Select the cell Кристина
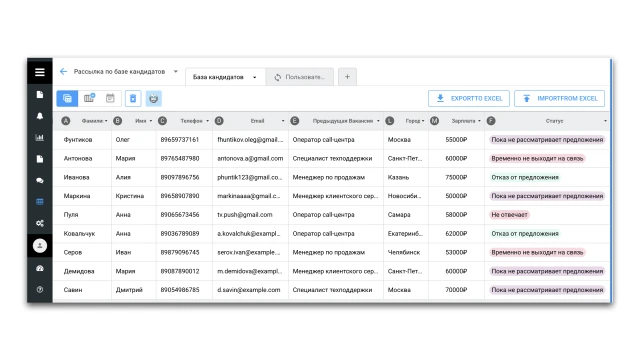This screenshot has height=360, width=640. (133, 196)
